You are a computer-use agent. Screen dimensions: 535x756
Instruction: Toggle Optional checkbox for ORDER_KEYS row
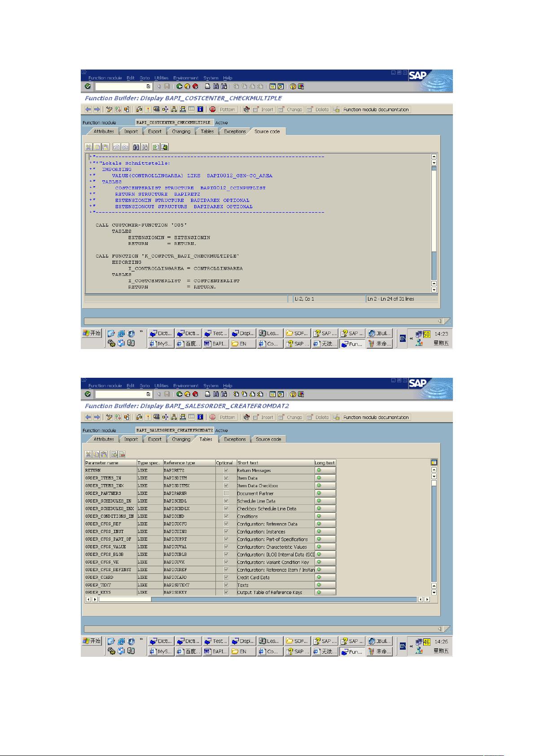(x=226, y=592)
